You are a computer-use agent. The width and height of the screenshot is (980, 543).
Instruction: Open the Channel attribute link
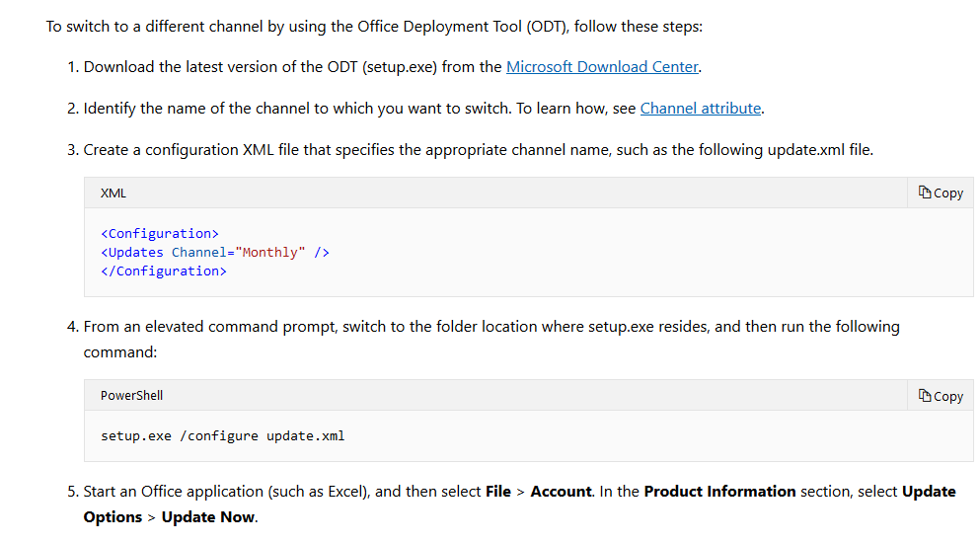[700, 109]
